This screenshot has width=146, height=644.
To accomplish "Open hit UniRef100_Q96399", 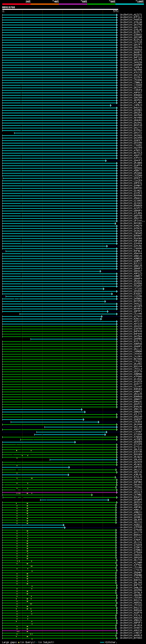I will [x=131, y=98].
